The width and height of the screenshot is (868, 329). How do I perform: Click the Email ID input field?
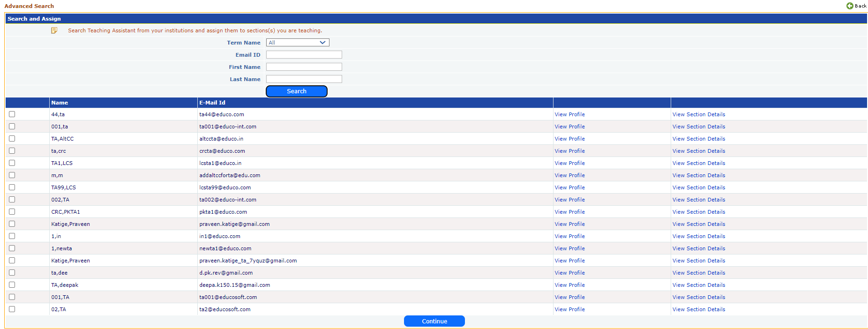point(304,55)
